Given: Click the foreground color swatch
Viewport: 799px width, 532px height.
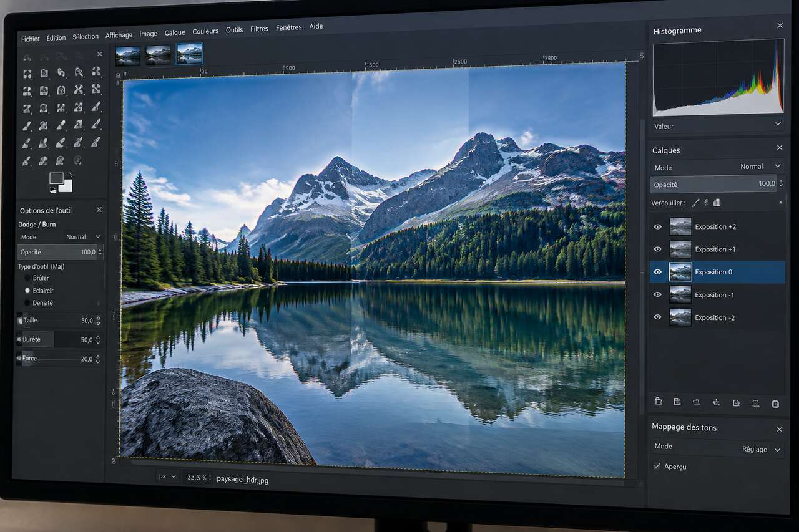Looking at the screenshot, I should pos(56,177).
